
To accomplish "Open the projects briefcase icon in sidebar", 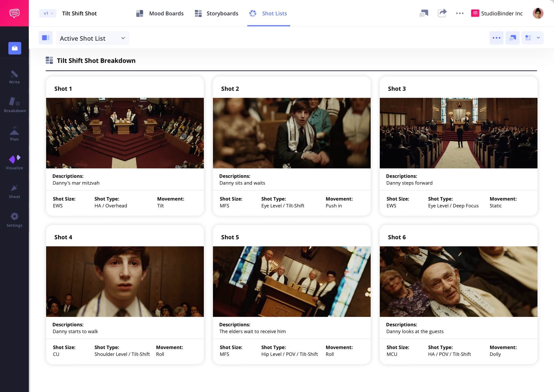I will click(15, 48).
